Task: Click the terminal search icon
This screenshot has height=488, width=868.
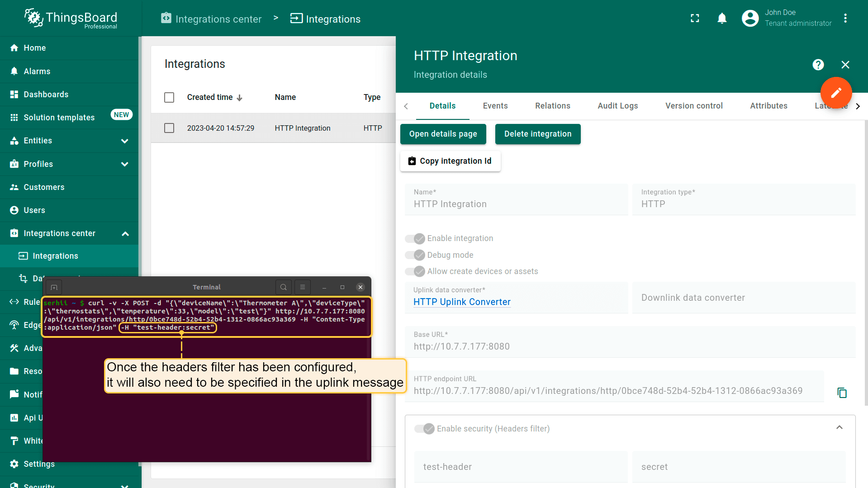Action: tap(283, 287)
